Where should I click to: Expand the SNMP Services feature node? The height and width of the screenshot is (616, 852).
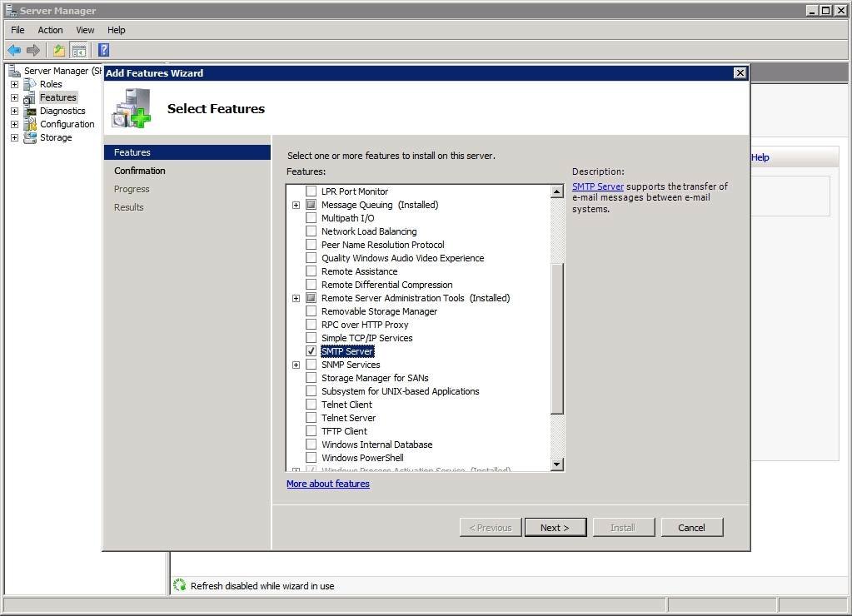point(296,365)
